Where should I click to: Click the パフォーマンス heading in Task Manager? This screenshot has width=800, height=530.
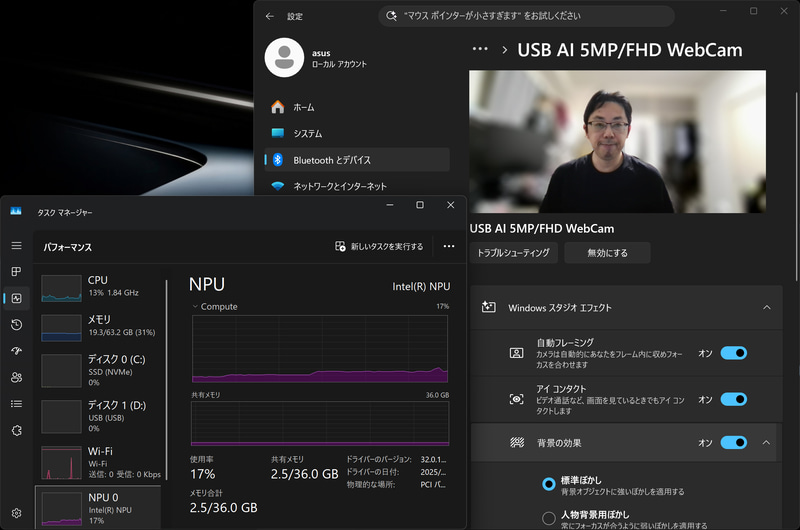[67, 247]
